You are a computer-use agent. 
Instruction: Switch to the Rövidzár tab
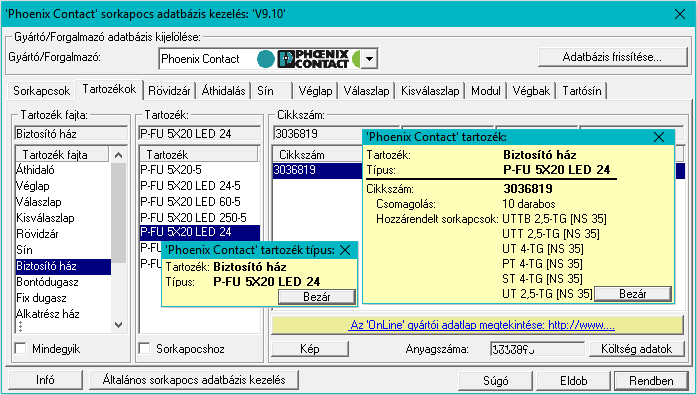(x=169, y=91)
